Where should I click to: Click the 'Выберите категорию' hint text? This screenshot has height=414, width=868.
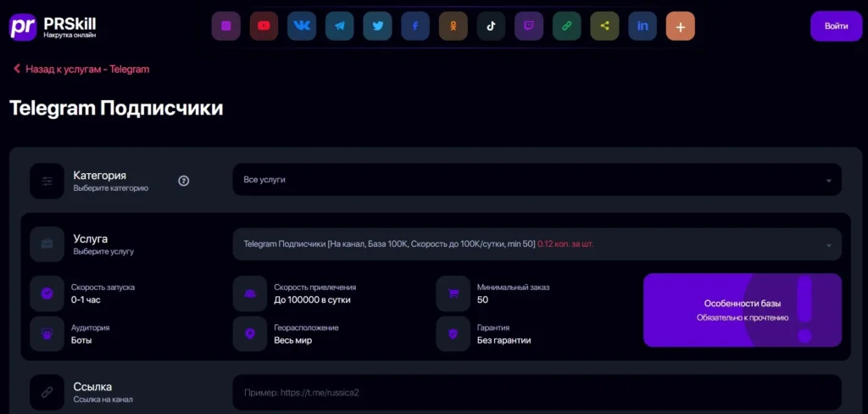111,187
